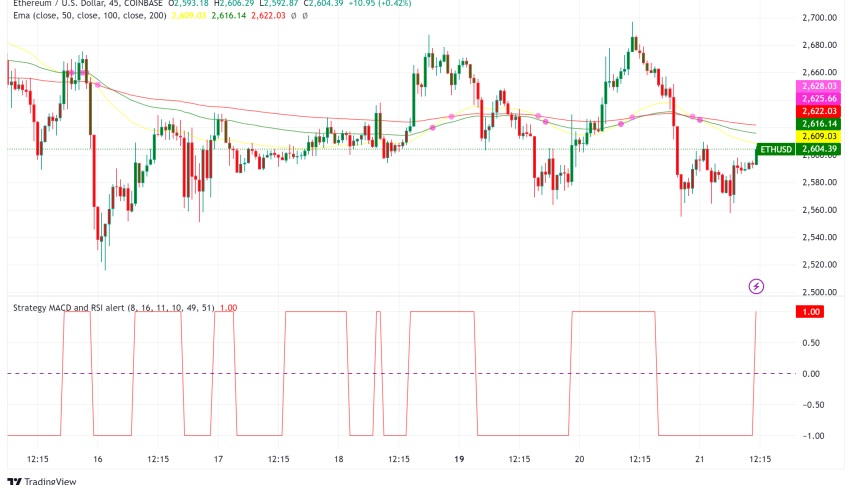Open the TradingView logo link
Screen dimensions: 852x485
click(42, 481)
